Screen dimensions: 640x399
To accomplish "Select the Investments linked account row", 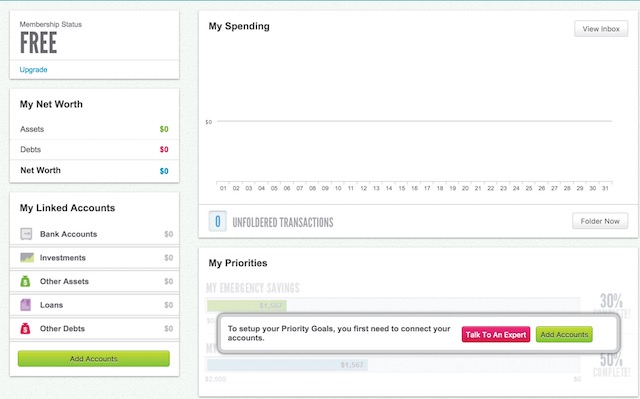I will [x=94, y=258].
